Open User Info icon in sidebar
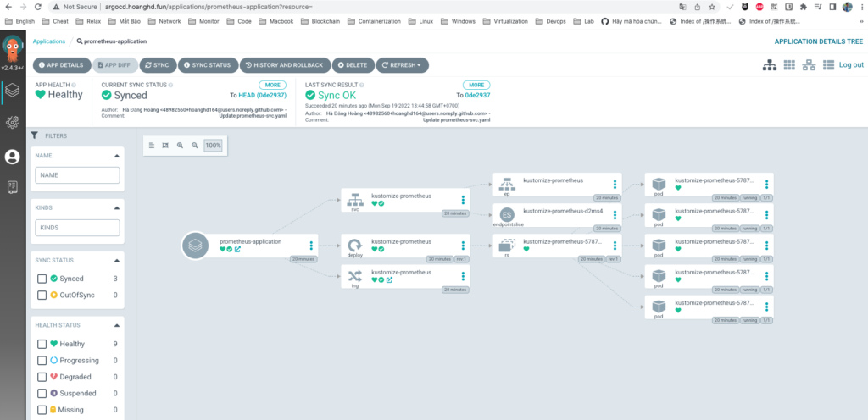 pyautogui.click(x=12, y=157)
